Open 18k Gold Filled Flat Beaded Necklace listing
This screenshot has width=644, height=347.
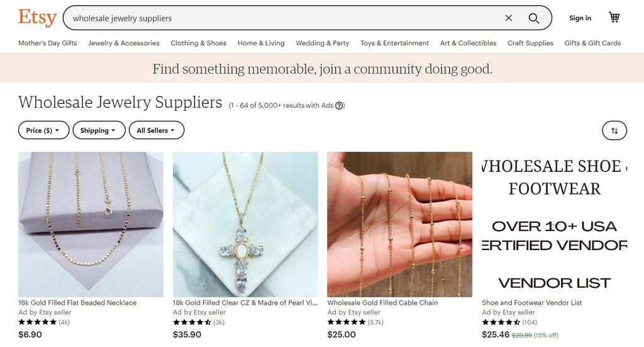click(77, 303)
